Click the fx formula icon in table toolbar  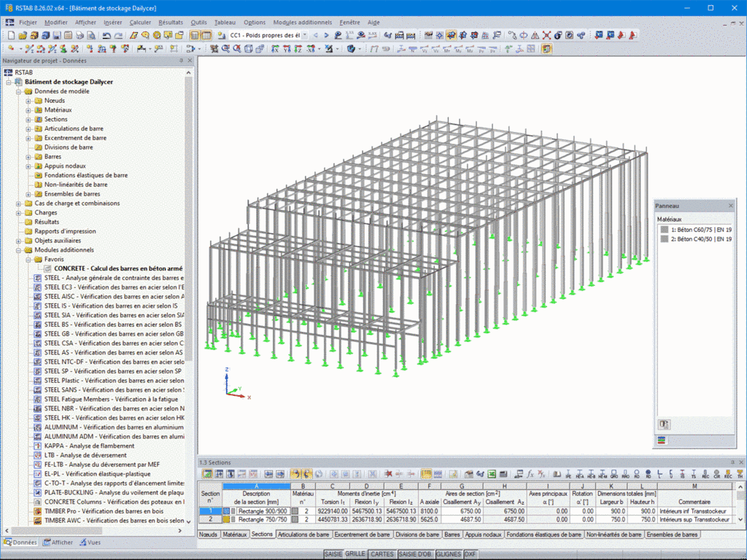coord(530,474)
